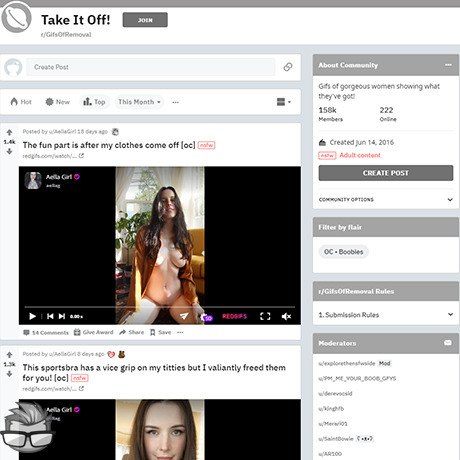Open the subreddit logo icon
The image size is (460, 460).
coord(16,17)
